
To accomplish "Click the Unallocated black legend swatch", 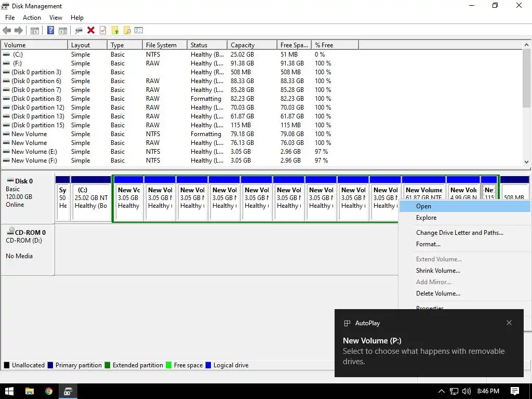I will point(6,365).
